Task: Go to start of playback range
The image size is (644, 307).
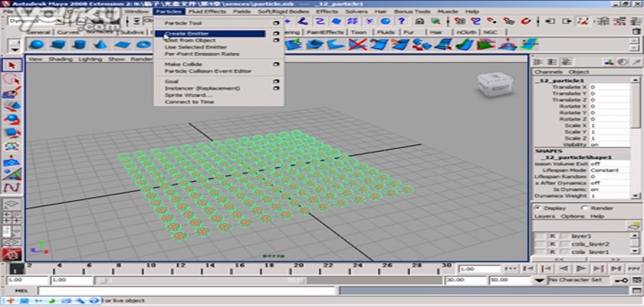Action: 511,269
